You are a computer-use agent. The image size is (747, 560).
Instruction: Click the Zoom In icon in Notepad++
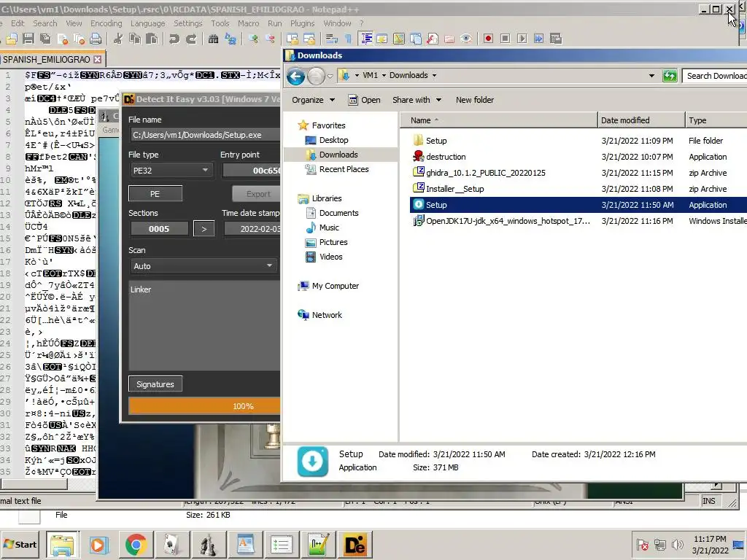tap(253, 39)
